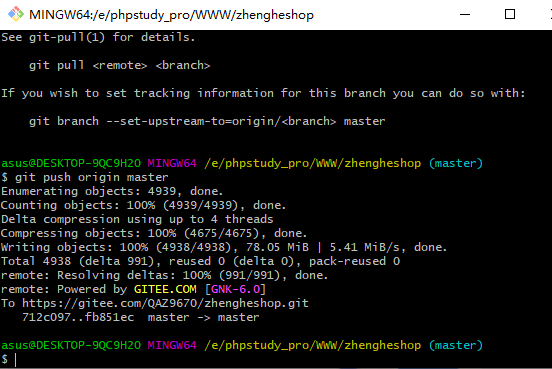Screen dimensions: 552x369
Task: Maximize the MINGW64 terminal window
Action: click(510, 14)
